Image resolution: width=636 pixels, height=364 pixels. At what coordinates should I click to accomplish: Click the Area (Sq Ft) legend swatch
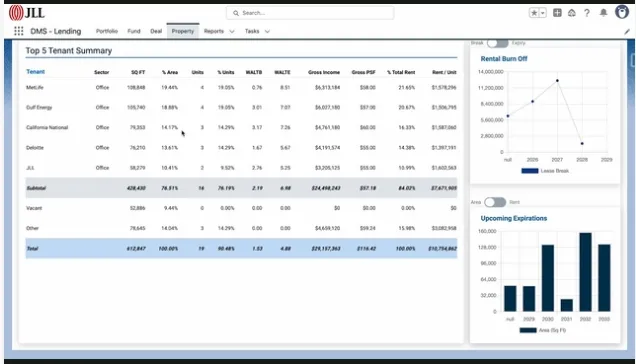[x=528, y=330]
